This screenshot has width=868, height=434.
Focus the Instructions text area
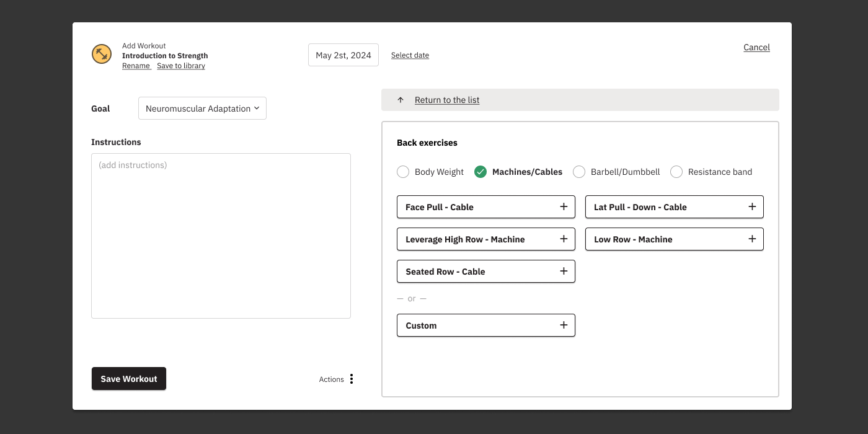pos(221,236)
